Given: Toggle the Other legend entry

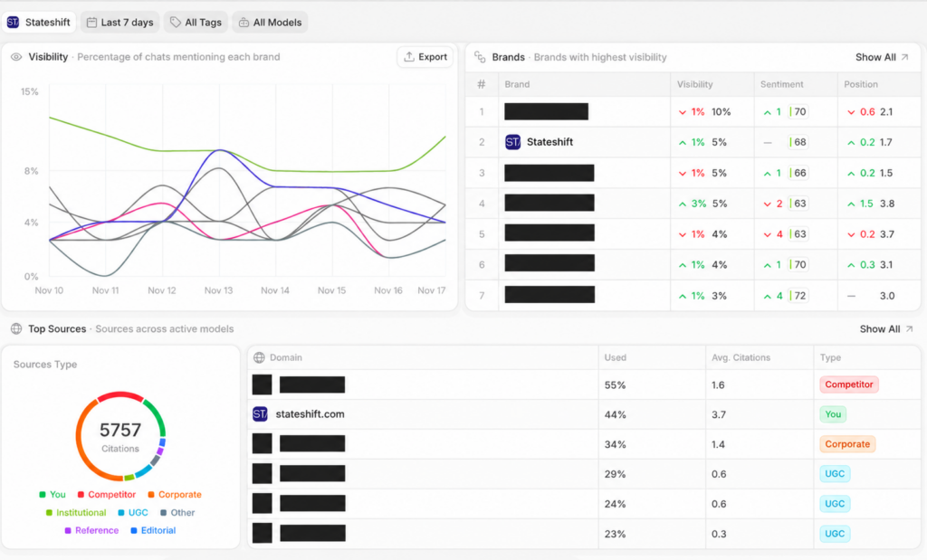Looking at the screenshot, I should (177, 513).
